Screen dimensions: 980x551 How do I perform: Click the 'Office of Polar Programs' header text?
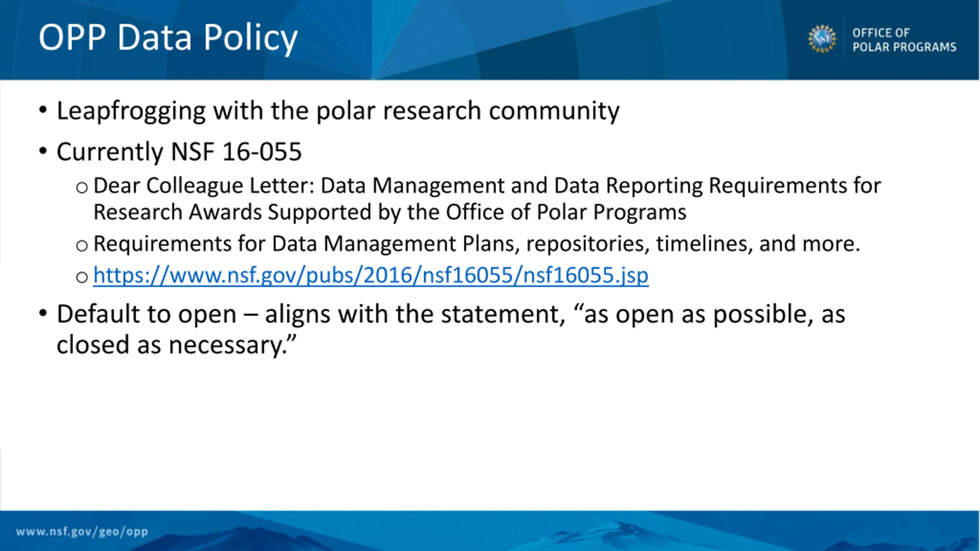(x=904, y=40)
